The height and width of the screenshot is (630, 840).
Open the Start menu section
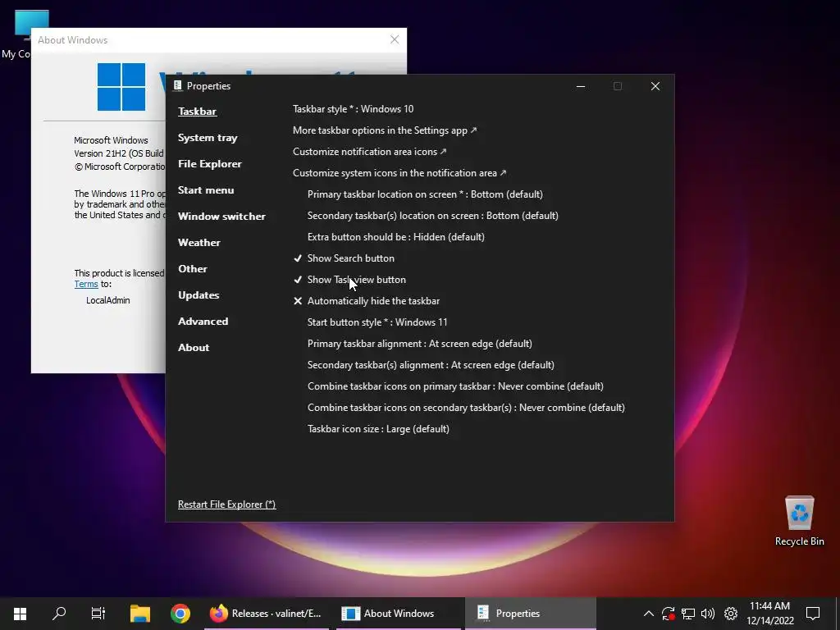pos(206,190)
